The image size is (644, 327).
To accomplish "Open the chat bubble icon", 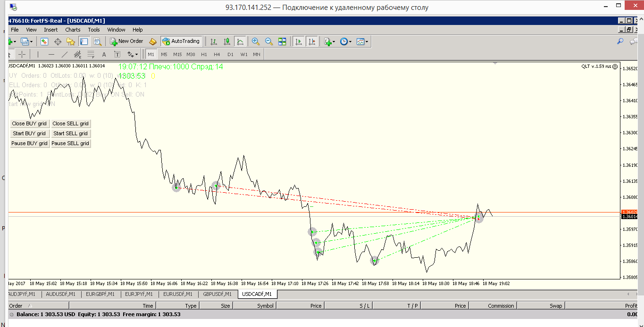I will pos(633,41).
